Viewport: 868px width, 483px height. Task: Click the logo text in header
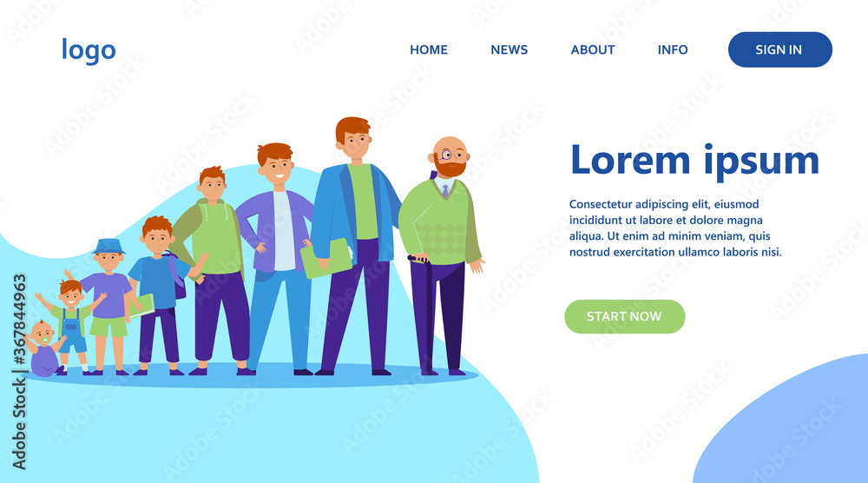tap(89, 50)
